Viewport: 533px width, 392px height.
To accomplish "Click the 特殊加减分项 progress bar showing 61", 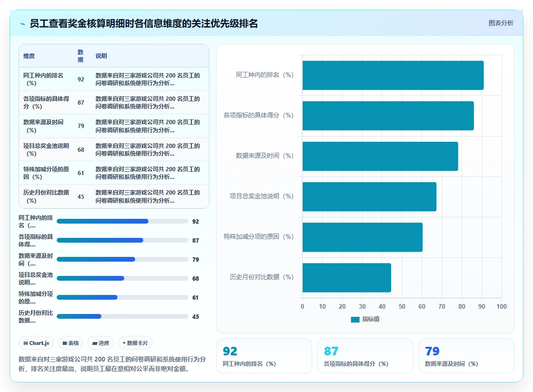I will pos(122,297).
